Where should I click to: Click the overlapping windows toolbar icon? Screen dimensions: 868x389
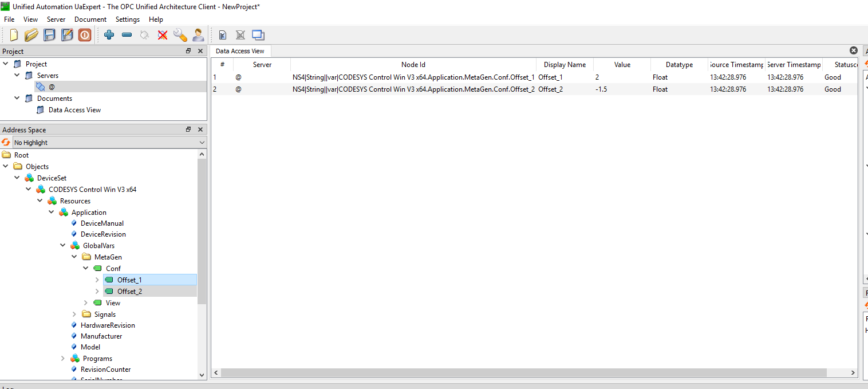(258, 35)
